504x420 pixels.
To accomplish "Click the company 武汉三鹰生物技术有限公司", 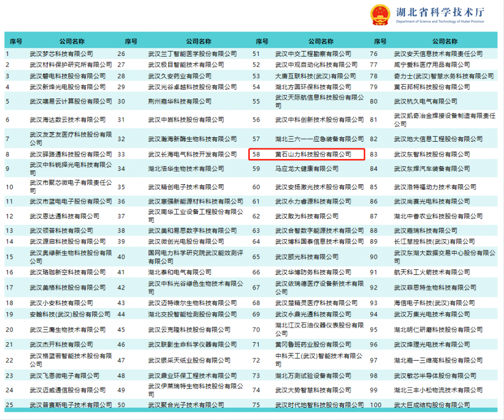I will 68,330.
